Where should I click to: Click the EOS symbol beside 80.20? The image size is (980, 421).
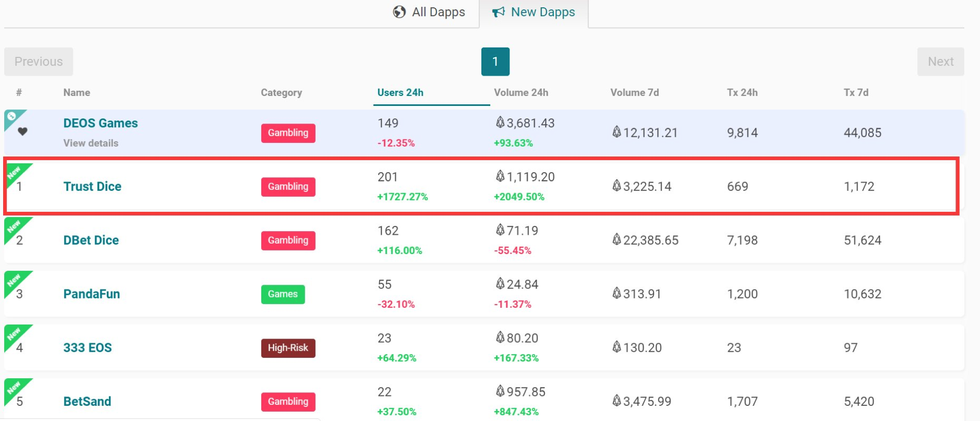click(x=500, y=337)
